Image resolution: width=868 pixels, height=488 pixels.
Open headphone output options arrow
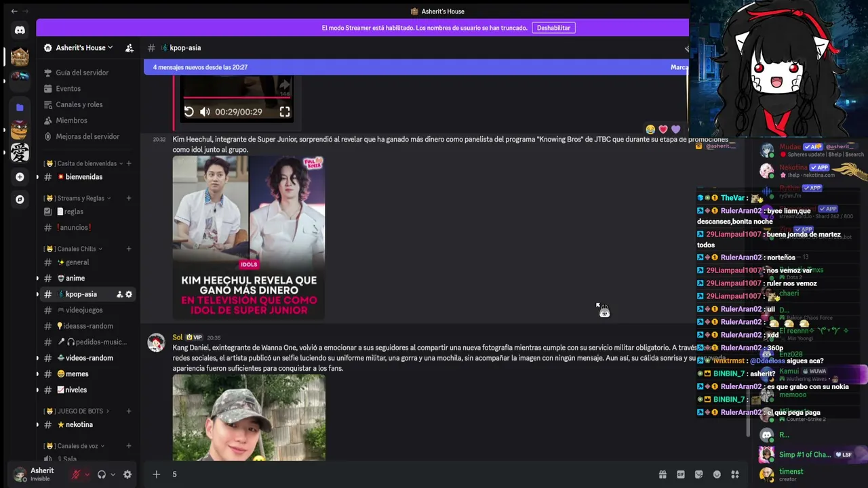click(x=113, y=474)
